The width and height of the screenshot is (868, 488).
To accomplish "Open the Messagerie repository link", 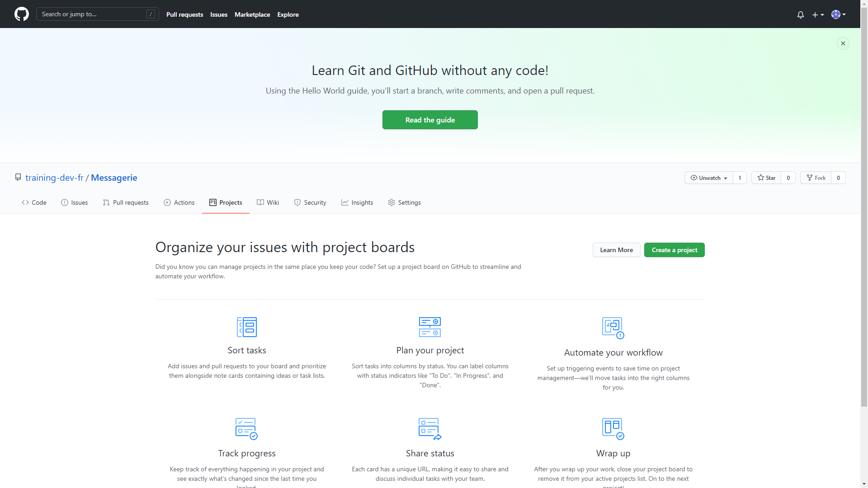I will (x=114, y=178).
